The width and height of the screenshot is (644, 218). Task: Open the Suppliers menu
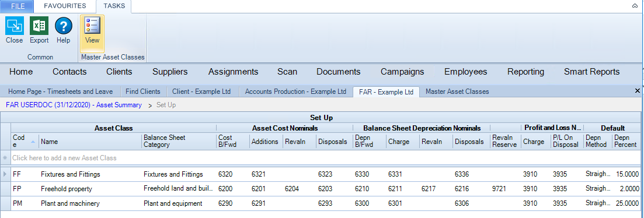point(170,72)
